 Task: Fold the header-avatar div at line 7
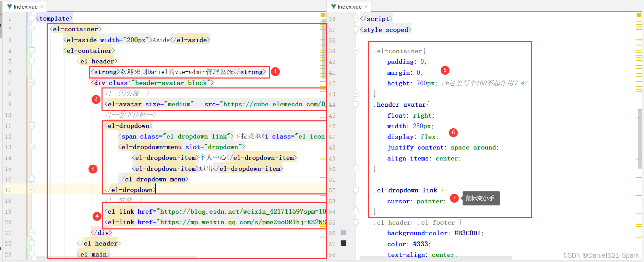(x=32, y=83)
